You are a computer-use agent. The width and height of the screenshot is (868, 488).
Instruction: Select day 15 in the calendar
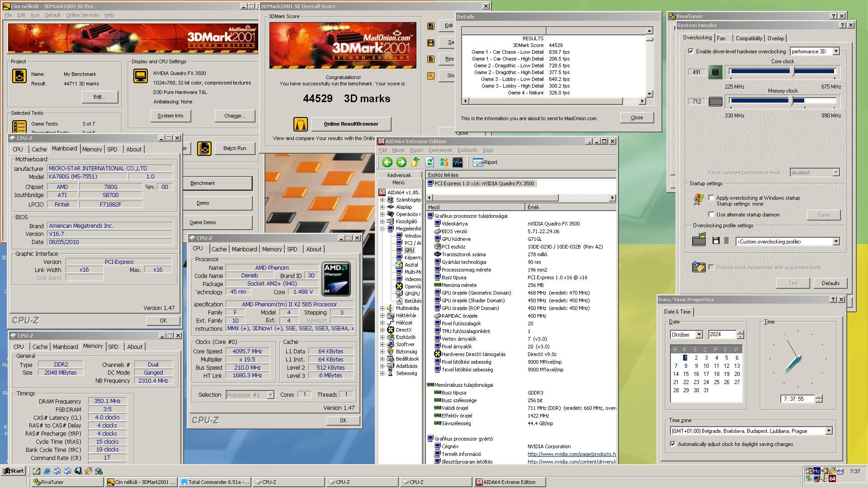pos(686,374)
